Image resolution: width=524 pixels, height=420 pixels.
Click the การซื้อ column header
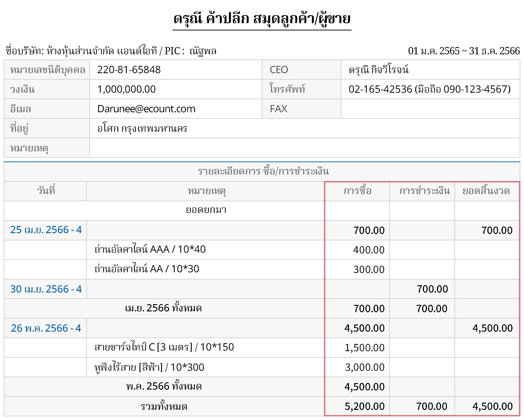pyautogui.click(x=357, y=191)
